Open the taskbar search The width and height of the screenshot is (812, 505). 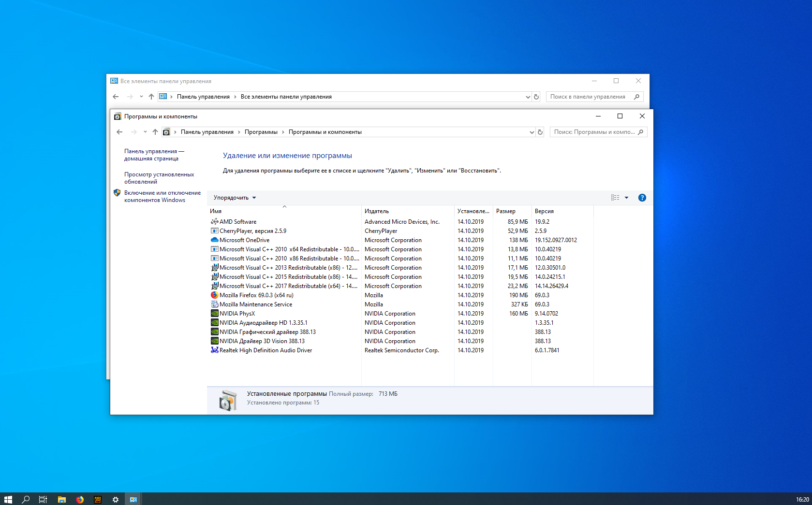[26, 499]
